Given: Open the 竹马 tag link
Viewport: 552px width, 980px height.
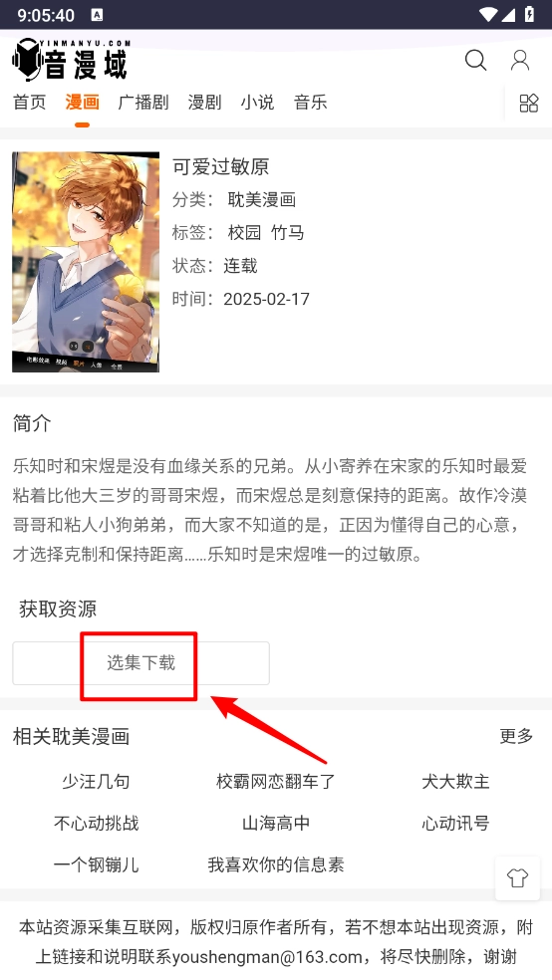Looking at the screenshot, I should [288, 233].
